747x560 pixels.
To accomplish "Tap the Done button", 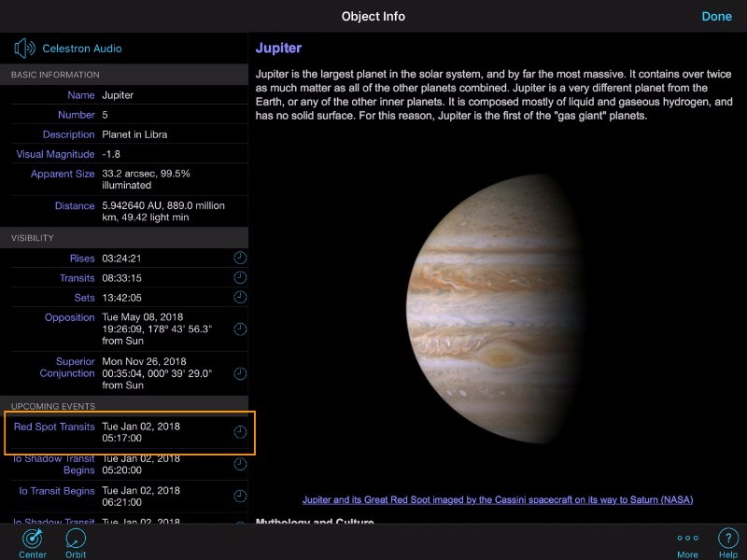I will [x=716, y=16].
